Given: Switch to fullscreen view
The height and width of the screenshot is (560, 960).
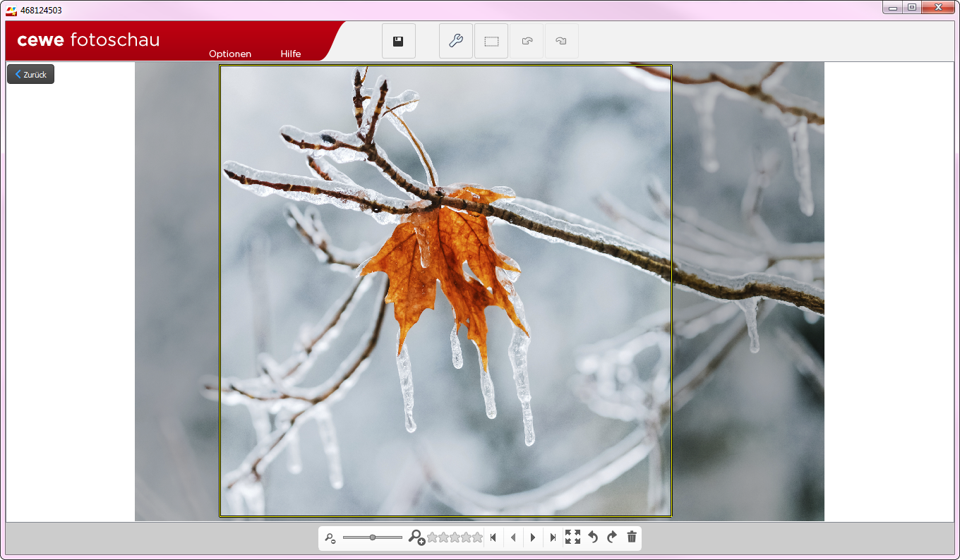Looking at the screenshot, I should 572,537.
